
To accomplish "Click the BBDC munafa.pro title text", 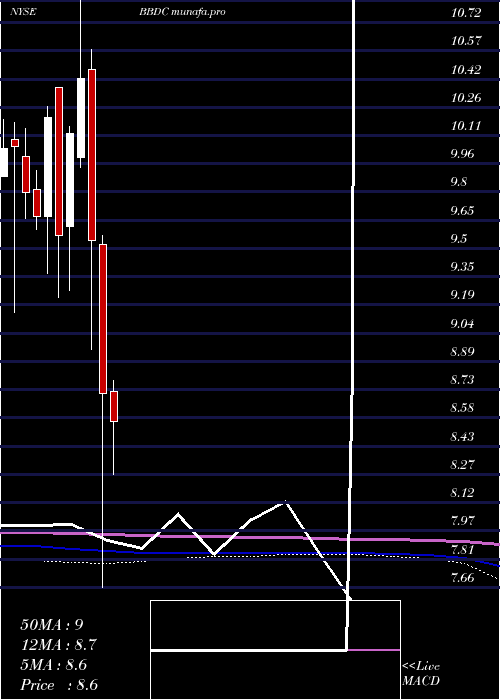I will pyautogui.click(x=182, y=12).
